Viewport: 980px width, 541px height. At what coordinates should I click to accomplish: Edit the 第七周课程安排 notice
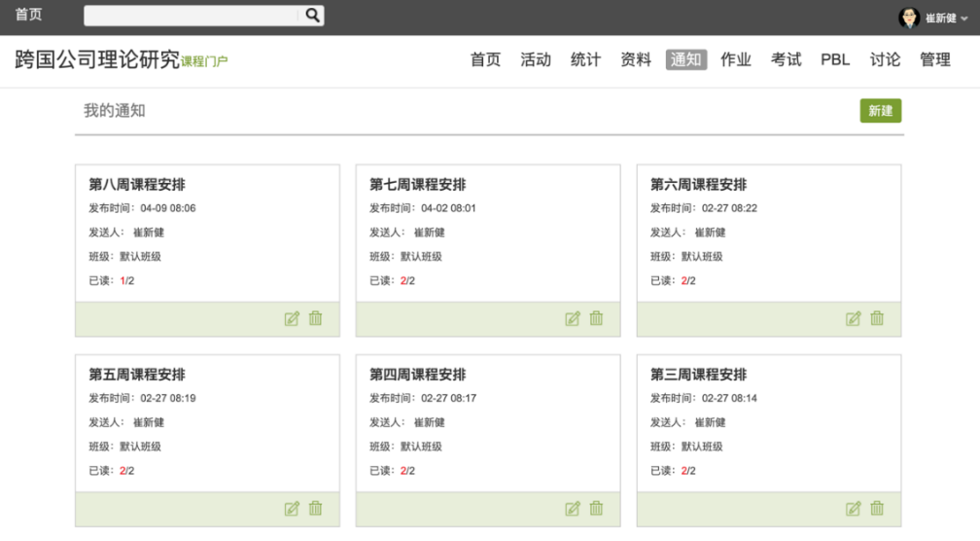point(573,319)
